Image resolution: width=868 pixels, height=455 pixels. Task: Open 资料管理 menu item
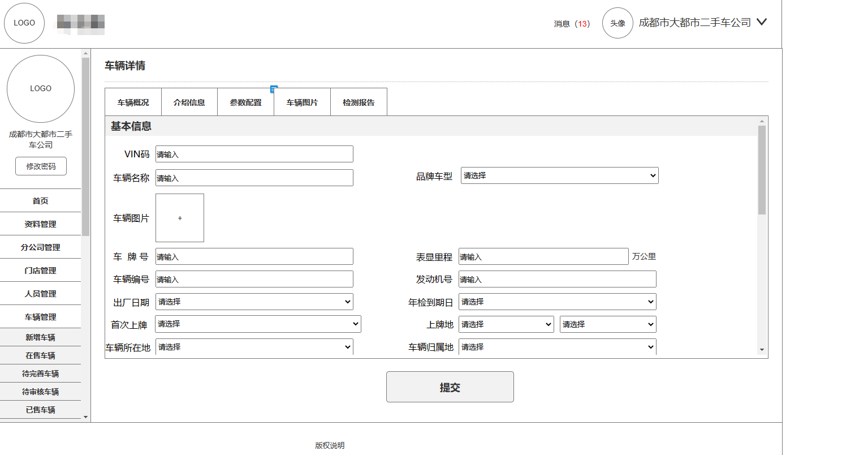point(41,224)
